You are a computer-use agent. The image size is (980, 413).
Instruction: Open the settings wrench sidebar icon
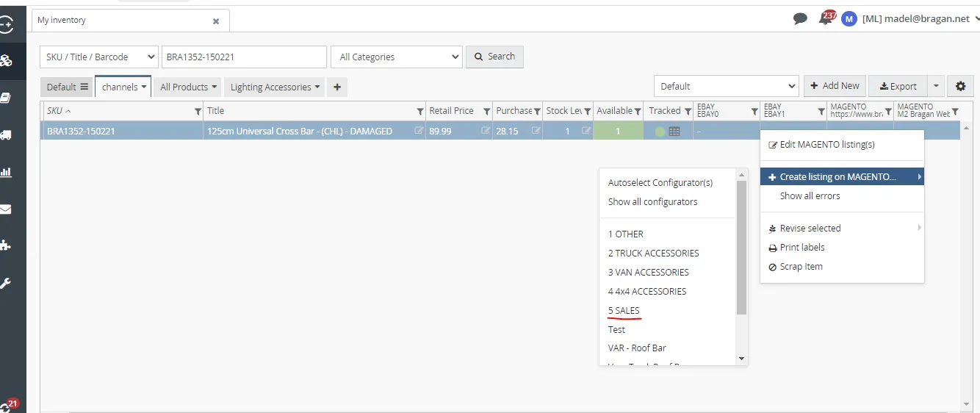point(5,283)
